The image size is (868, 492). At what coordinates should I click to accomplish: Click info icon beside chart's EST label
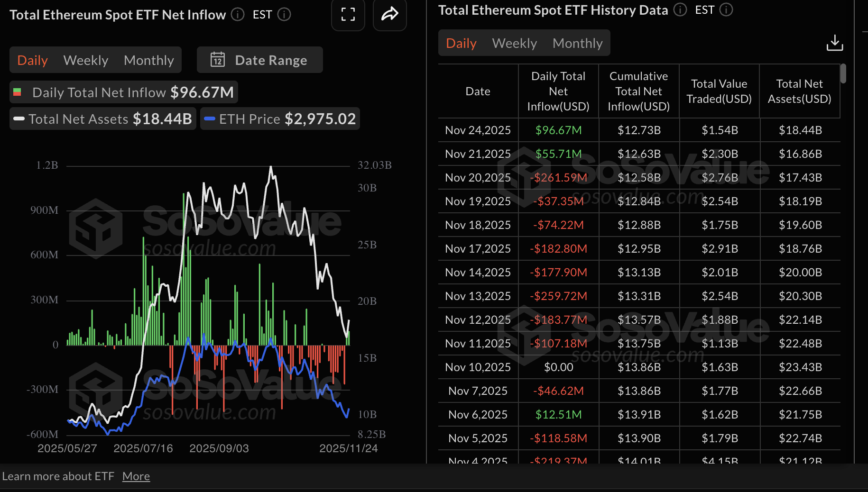pos(284,14)
